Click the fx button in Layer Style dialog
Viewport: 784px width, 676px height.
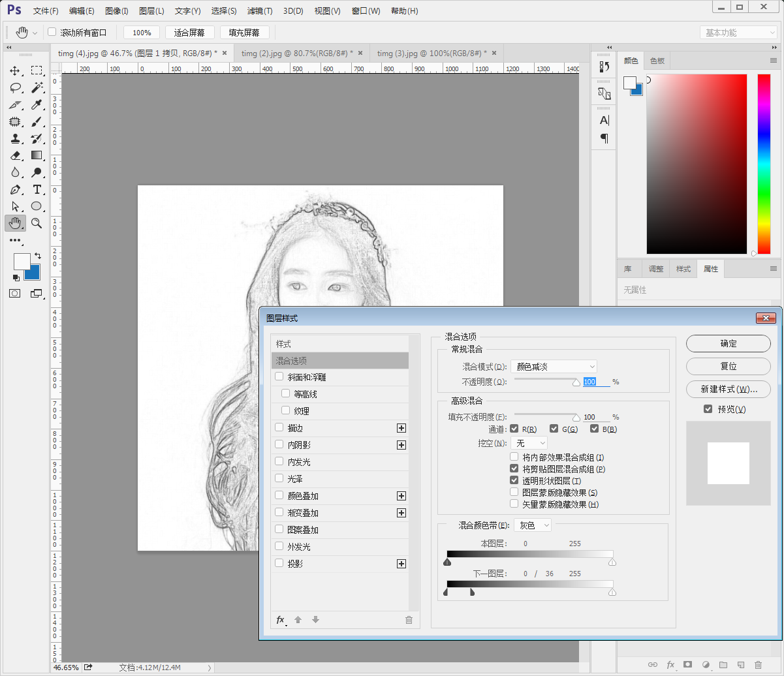pos(281,620)
